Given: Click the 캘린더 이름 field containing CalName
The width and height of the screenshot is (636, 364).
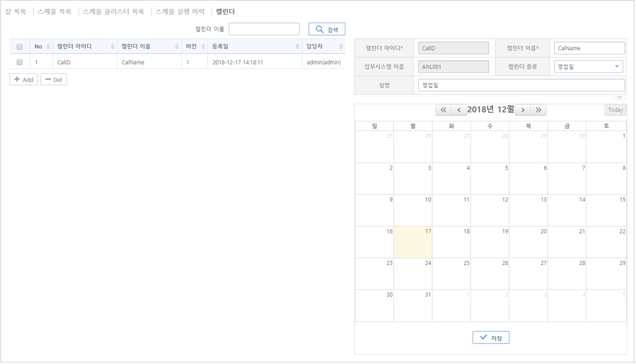Looking at the screenshot, I should click(589, 48).
